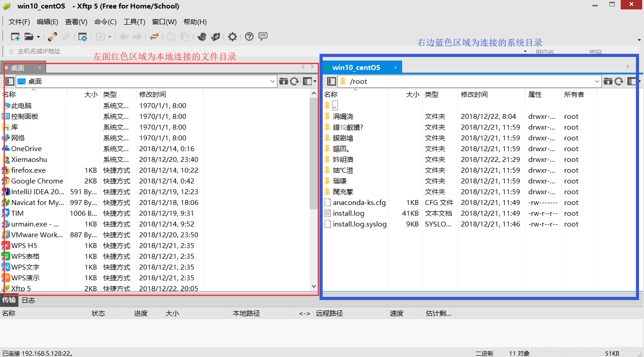Close the win10_centOS remote tab

(395, 68)
